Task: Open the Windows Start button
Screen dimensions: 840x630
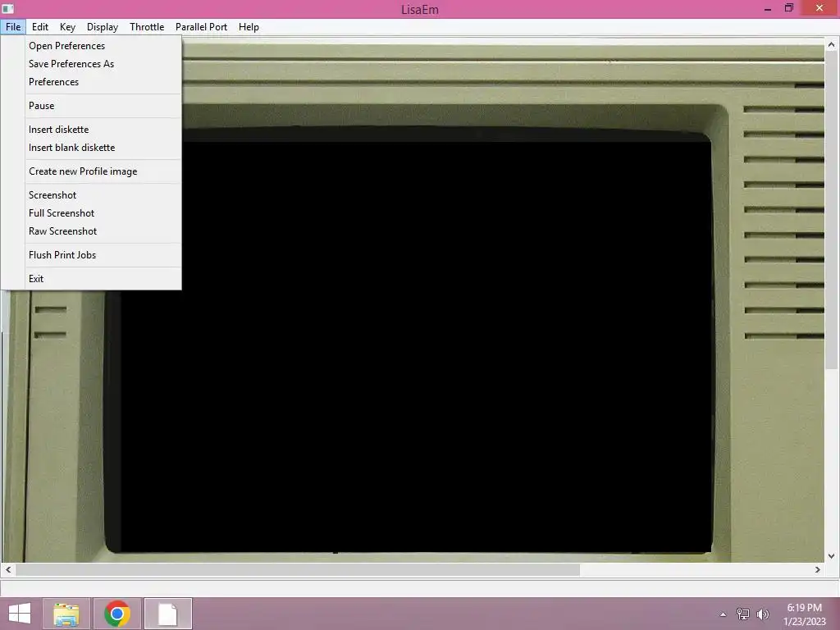Action: pyautogui.click(x=20, y=614)
